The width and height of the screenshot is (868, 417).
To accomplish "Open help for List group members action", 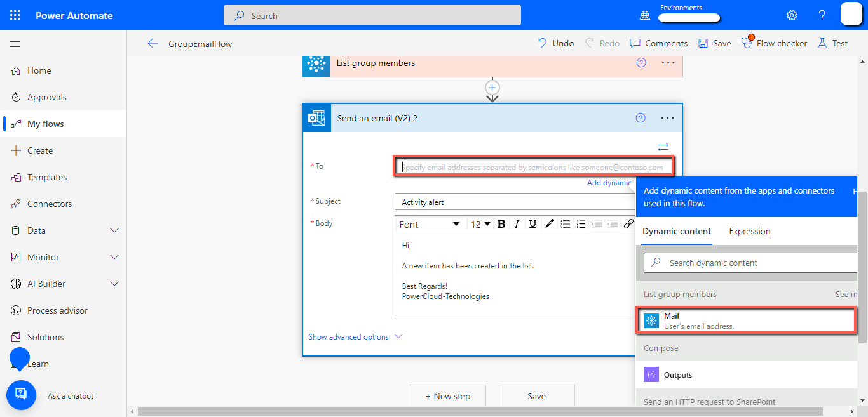I will pyautogui.click(x=641, y=63).
